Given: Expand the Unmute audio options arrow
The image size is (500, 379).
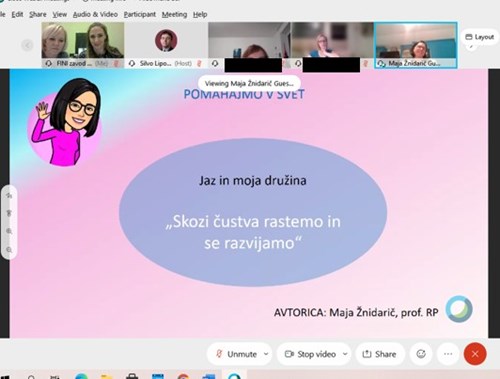Looking at the screenshot, I should point(266,354).
